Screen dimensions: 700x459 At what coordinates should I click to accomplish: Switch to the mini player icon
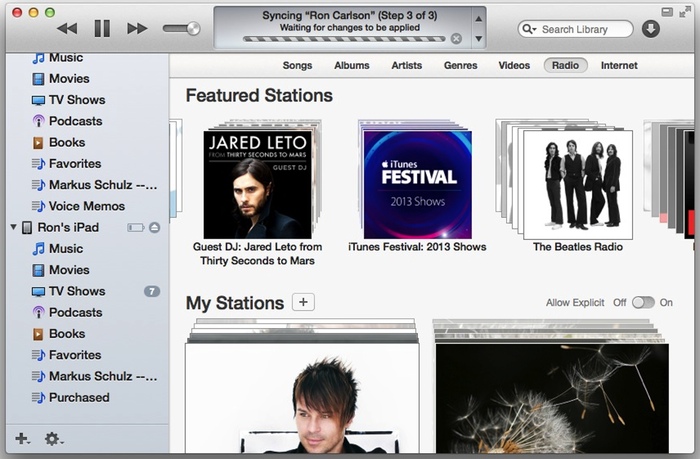[x=667, y=12]
